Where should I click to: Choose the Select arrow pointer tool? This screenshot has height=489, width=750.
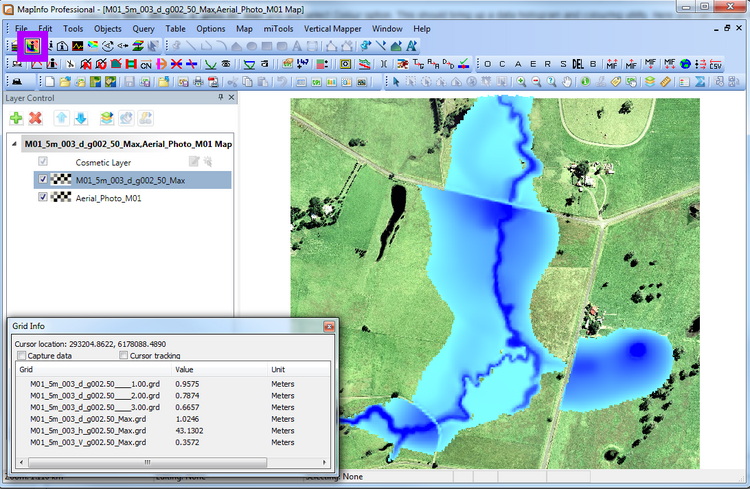(x=396, y=81)
